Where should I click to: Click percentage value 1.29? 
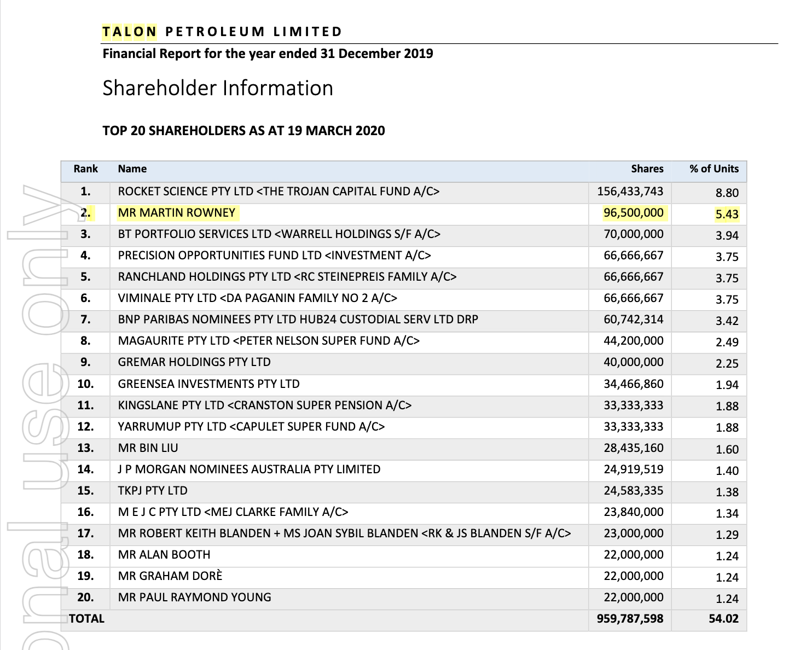click(727, 535)
